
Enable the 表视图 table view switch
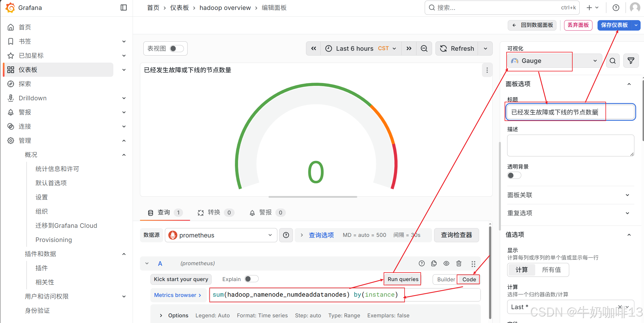coord(177,48)
